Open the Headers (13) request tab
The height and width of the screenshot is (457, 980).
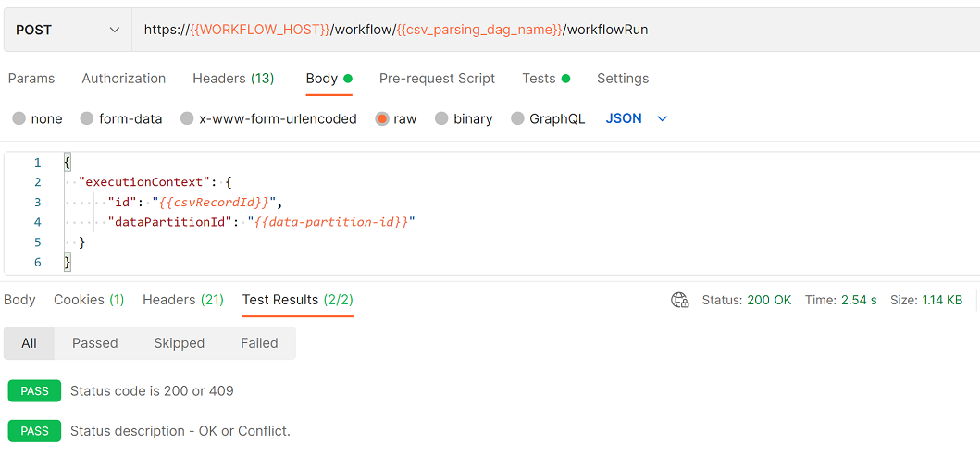tap(234, 79)
